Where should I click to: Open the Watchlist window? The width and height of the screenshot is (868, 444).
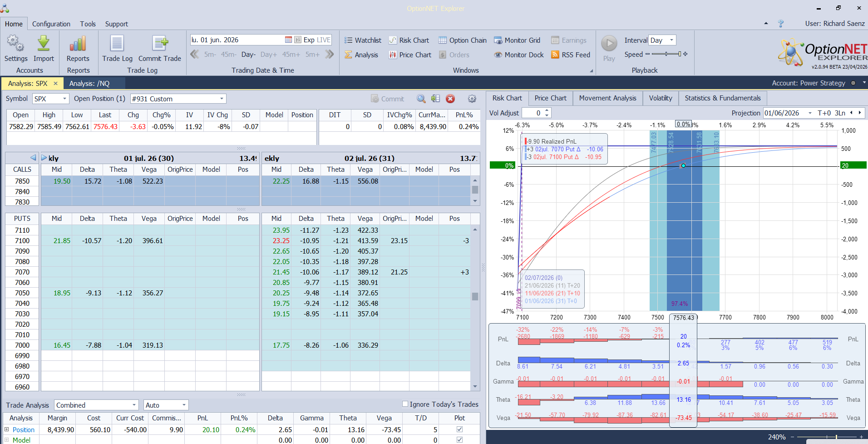pos(363,40)
